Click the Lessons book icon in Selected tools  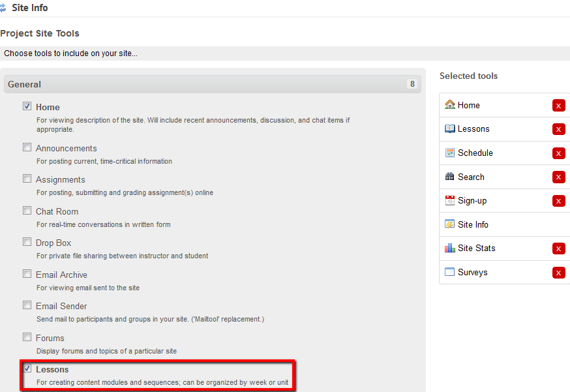[x=449, y=129]
